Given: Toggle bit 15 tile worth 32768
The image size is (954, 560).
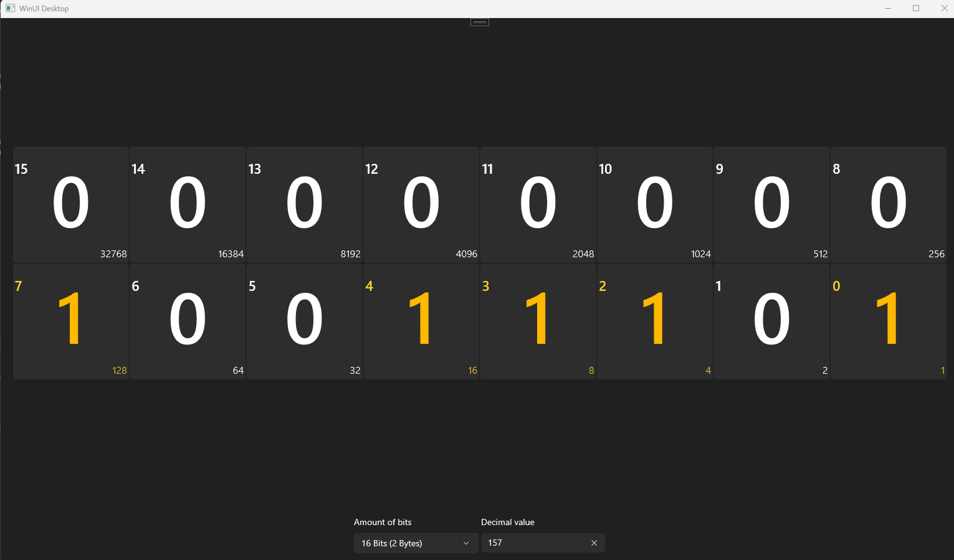Looking at the screenshot, I should click(x=71, y=204).
